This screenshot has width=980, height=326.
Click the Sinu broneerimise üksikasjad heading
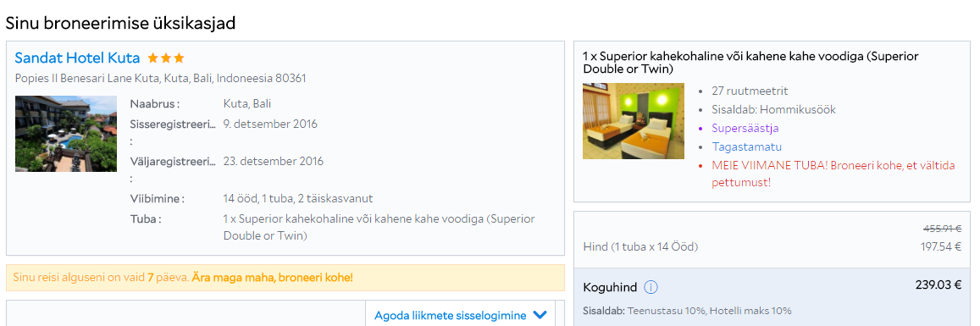point(120,23)
